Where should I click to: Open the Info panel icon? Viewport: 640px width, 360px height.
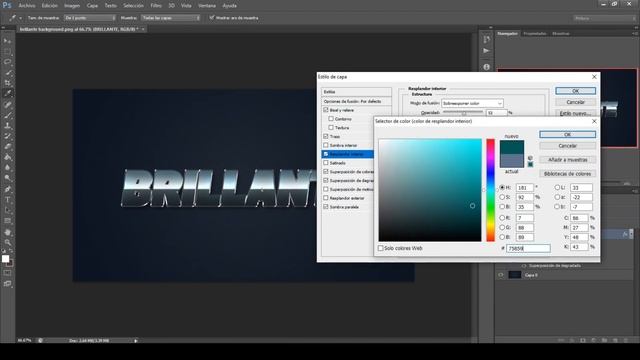pos(486,67)
